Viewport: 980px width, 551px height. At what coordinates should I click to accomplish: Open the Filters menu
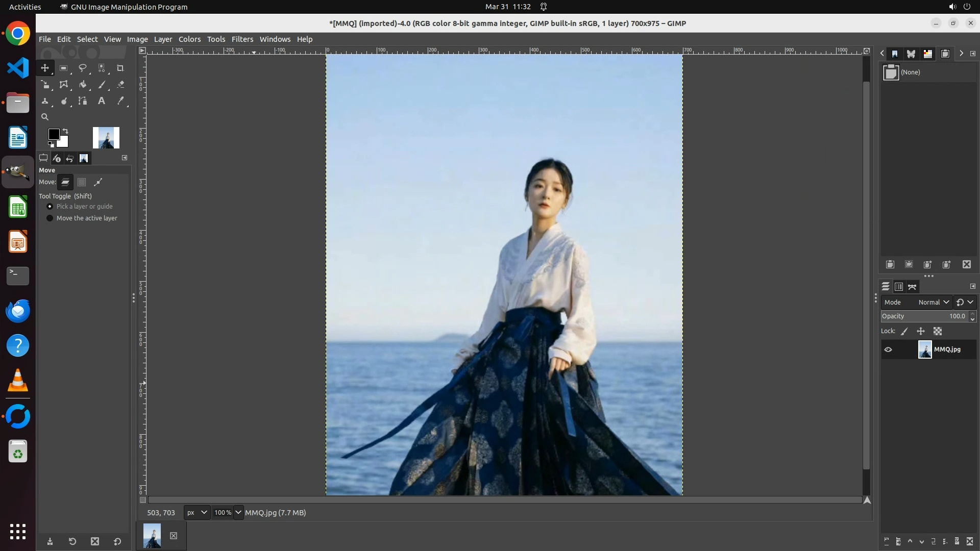(242, 39)
